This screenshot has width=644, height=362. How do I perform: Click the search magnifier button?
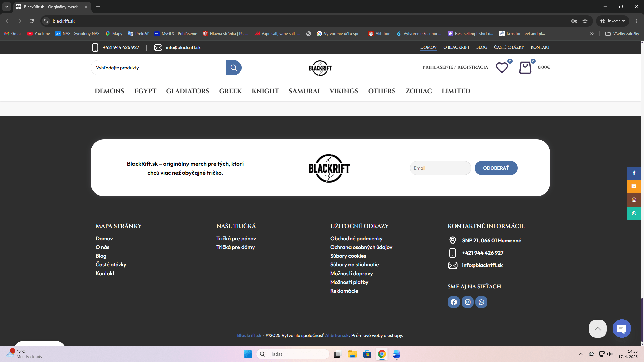(233, 68)
